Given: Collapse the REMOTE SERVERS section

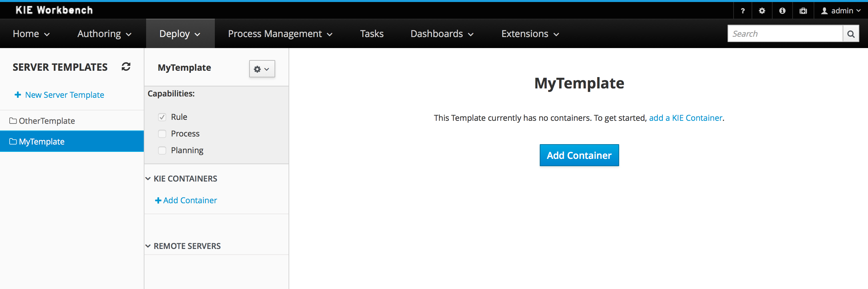Looking at the screenshot, I should (x=148, y=246).
